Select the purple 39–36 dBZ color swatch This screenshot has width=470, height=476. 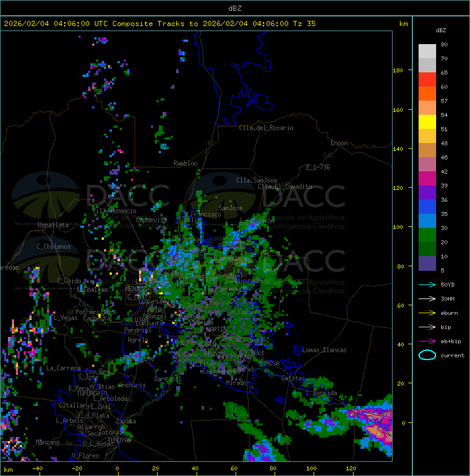(427, 192)
